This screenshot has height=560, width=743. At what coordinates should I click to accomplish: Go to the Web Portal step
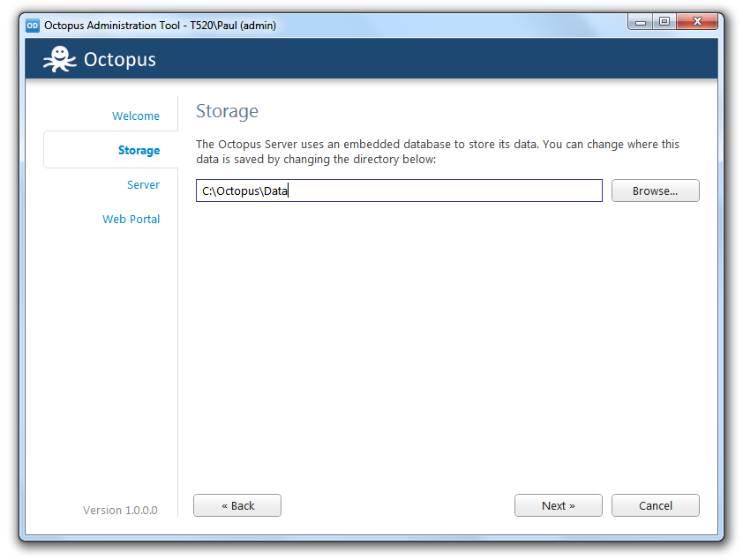tap(131, 219)
